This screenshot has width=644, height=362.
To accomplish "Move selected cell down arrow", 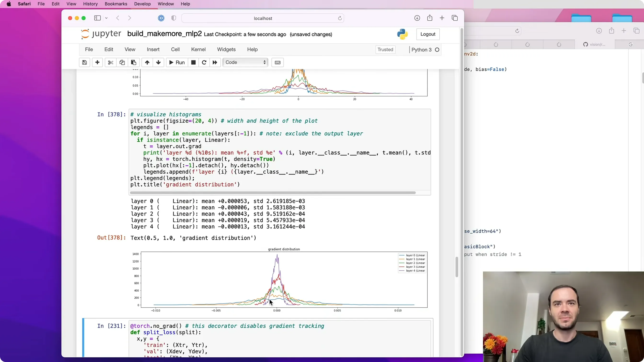I will pyautogui.click(x=158, y=62).
